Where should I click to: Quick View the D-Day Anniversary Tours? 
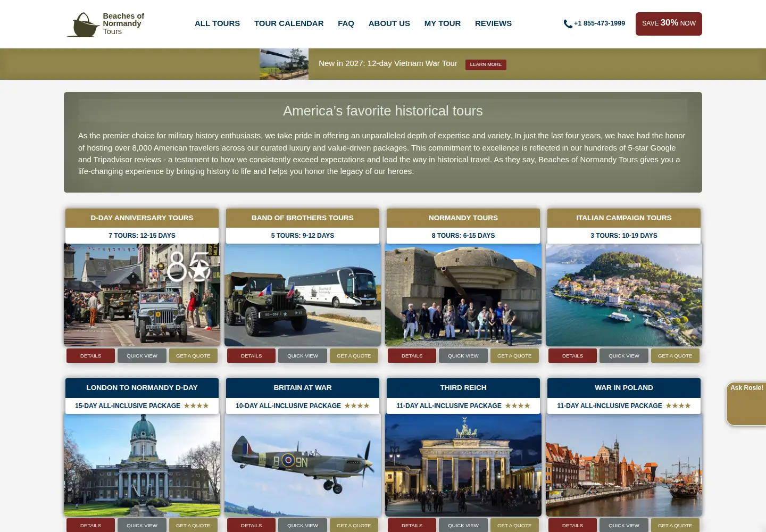142,356
